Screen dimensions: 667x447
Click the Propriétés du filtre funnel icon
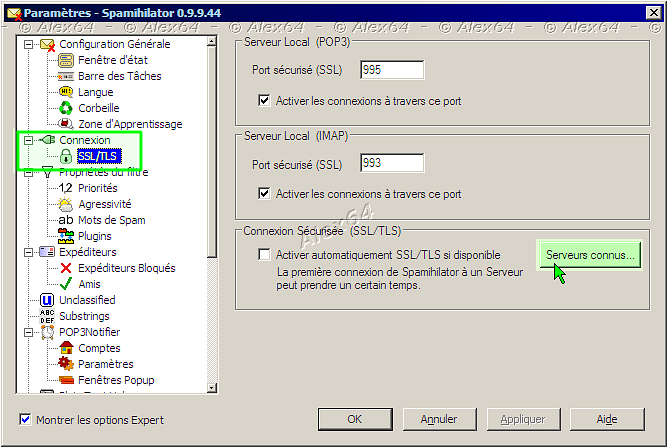click(x=47, y=172)
